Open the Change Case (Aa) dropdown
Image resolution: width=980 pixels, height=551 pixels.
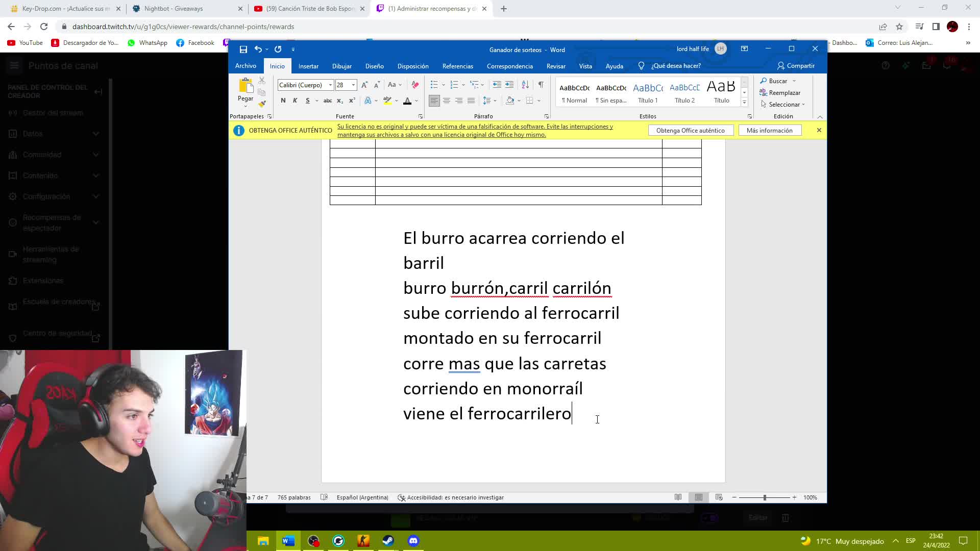(395, 85)
